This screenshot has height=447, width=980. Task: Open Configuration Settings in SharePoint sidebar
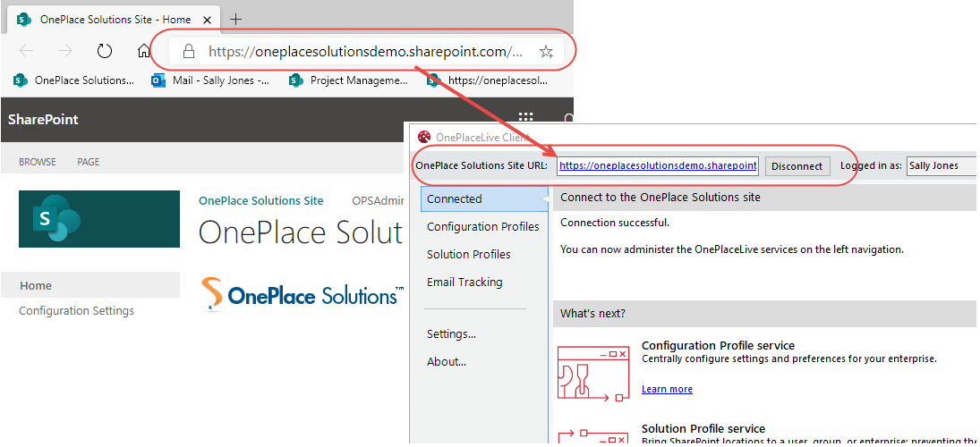(76, 311)
